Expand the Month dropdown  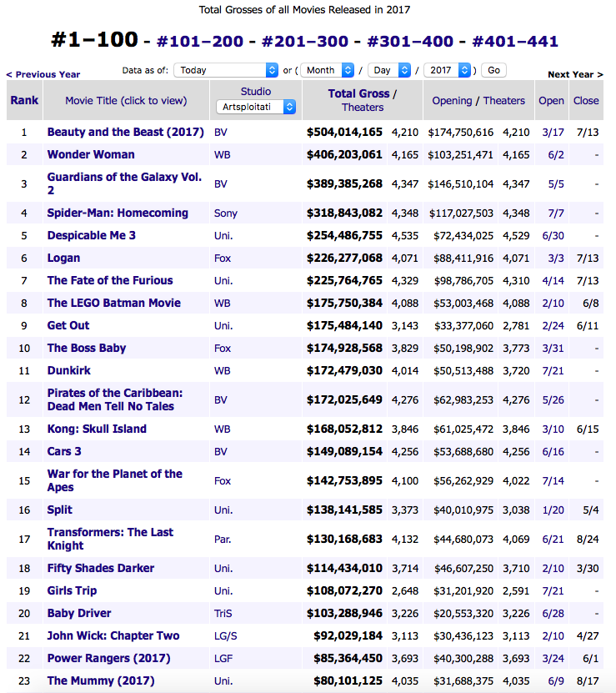pyautogui.click(x=327, y=71)
